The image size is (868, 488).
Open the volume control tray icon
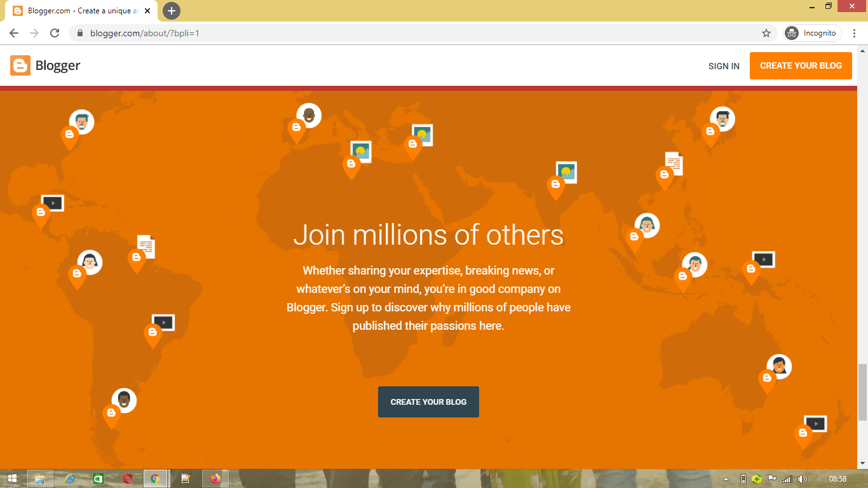802,479
